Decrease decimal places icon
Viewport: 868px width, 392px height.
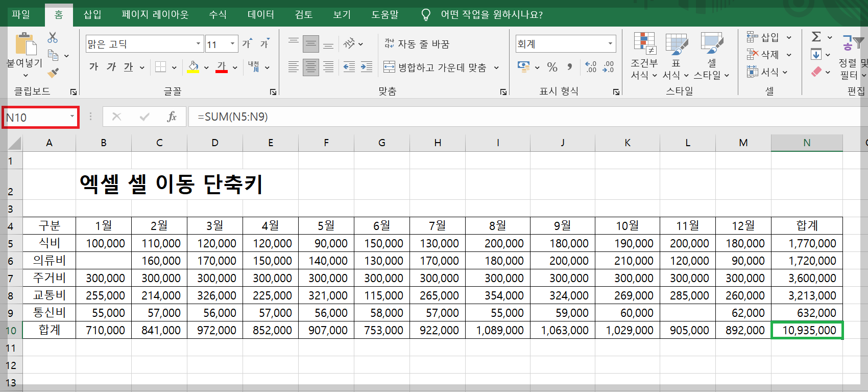[x=608, y=67]
